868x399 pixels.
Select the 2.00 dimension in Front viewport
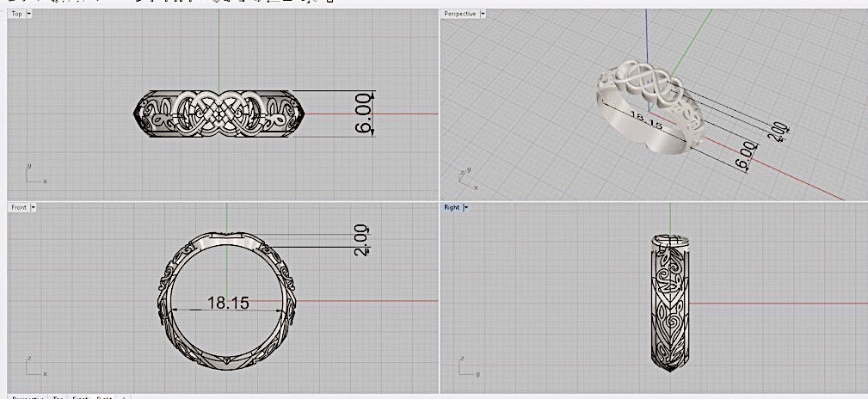point(361,238)
